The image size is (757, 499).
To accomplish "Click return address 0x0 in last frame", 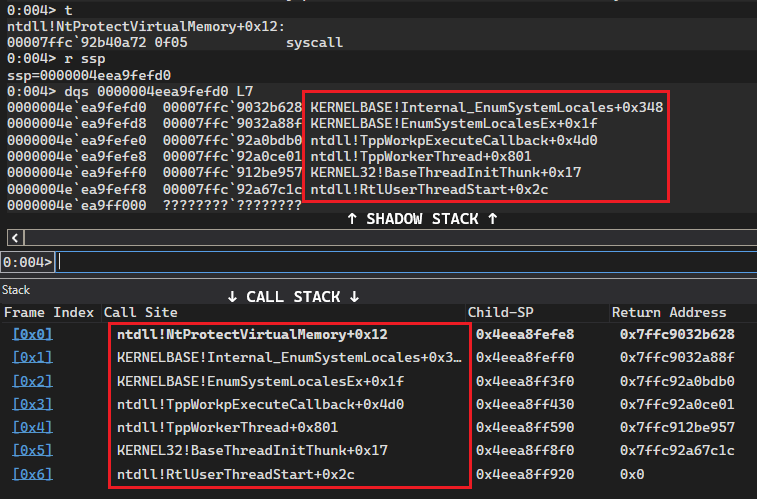I will (x=632, y=474).
